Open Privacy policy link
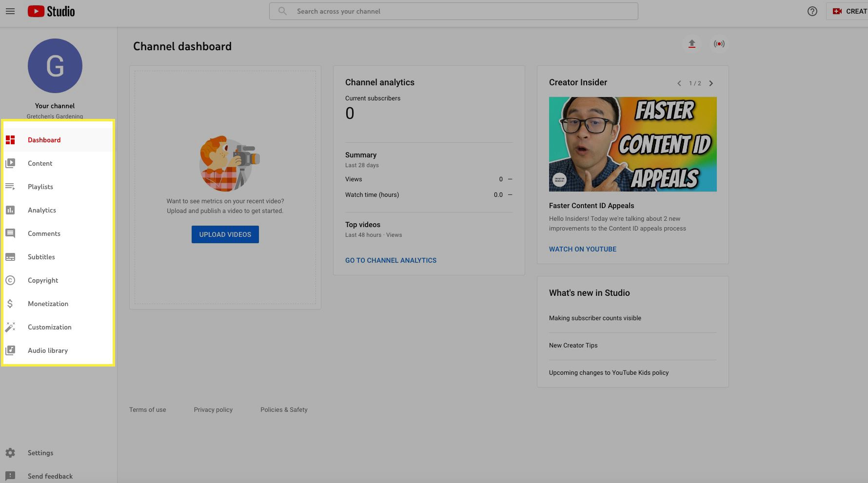Screen dimensions: 868x483 (213, 410)
